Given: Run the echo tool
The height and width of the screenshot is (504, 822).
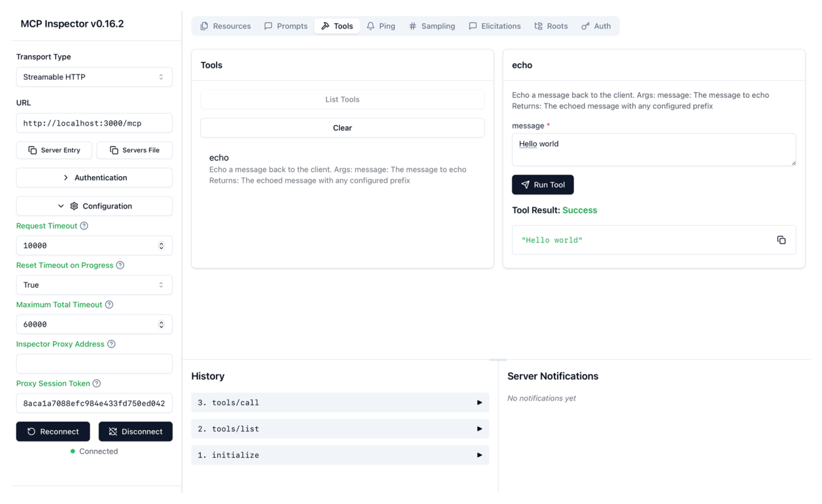Looking at the screenshot, I should point(543,184).
